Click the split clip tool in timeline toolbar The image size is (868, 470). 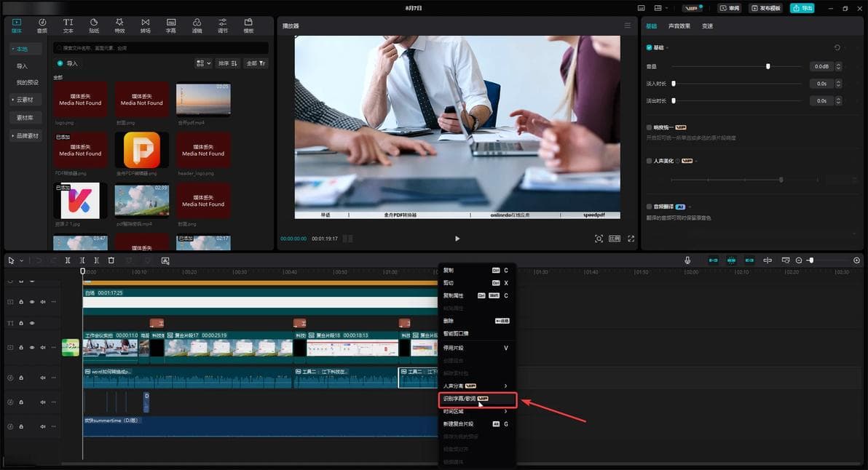coord(68,260)
